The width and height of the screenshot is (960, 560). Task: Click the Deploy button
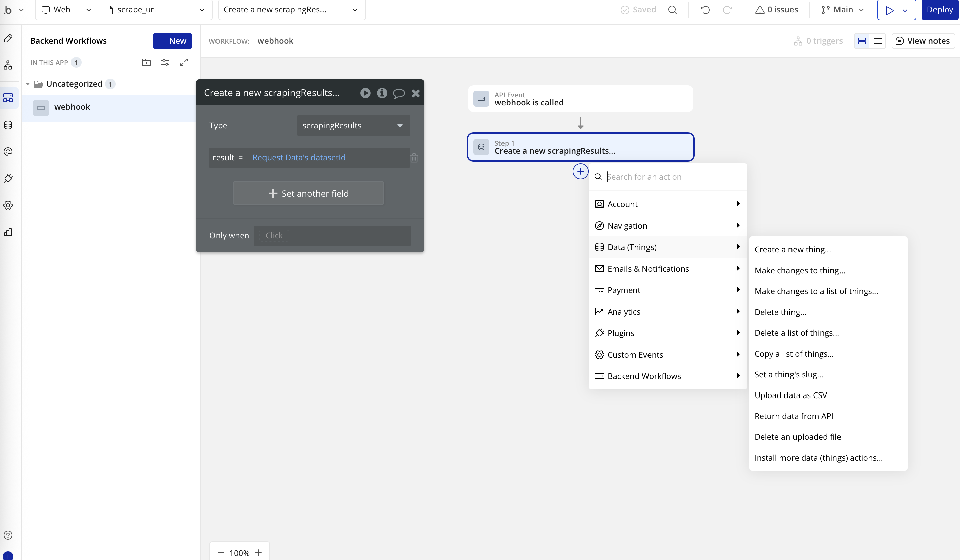tap(940, 10)
